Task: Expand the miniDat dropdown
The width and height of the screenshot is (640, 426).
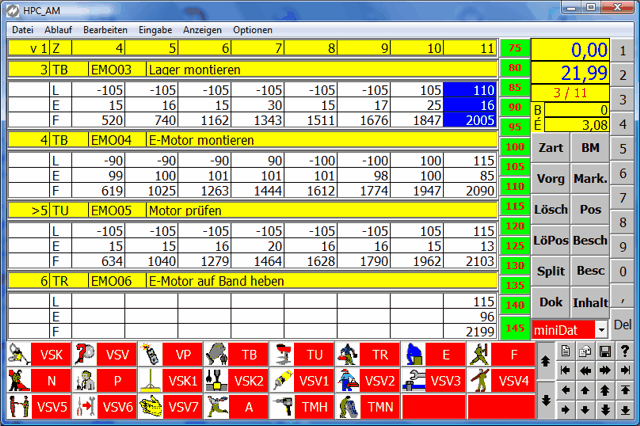Action: (601, 329)
